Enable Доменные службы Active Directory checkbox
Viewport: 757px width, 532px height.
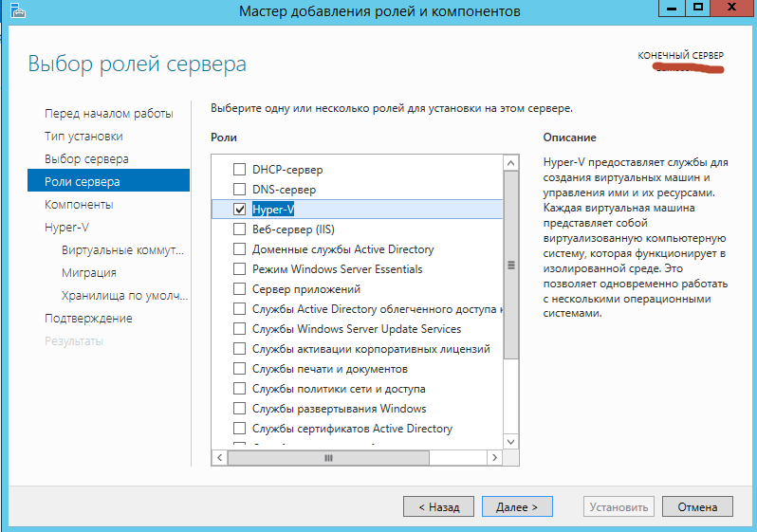[239, 249]
